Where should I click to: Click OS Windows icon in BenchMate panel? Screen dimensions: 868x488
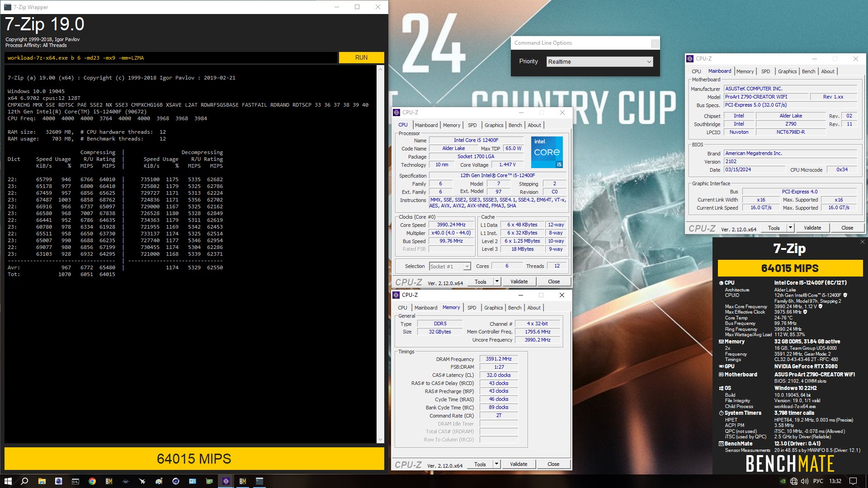(722, 388)
